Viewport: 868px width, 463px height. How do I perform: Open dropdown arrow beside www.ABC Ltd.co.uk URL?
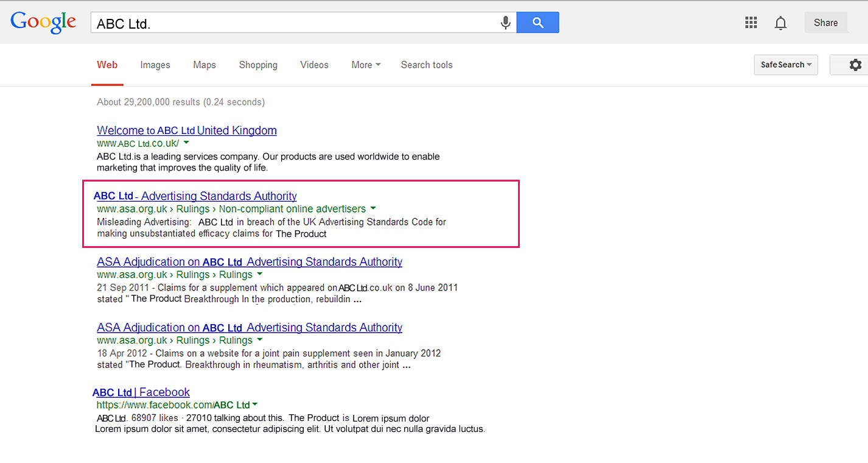186,143
